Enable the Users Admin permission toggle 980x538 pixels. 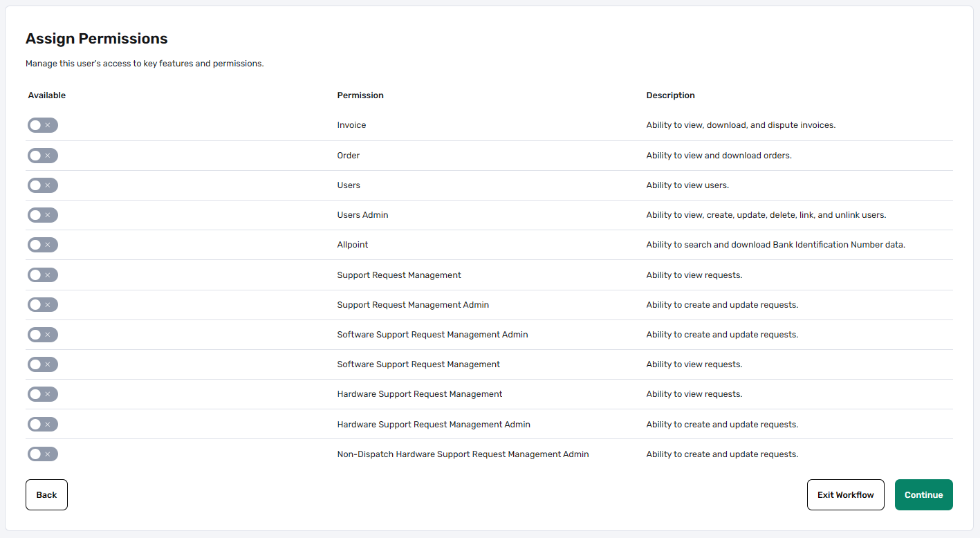[43, 215]
